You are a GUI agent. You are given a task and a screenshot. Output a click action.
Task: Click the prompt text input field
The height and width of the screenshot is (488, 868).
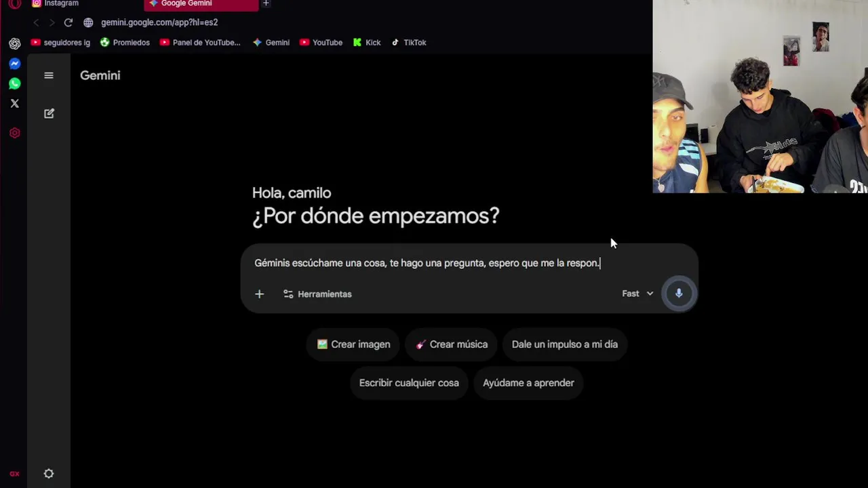coord(469,263)
